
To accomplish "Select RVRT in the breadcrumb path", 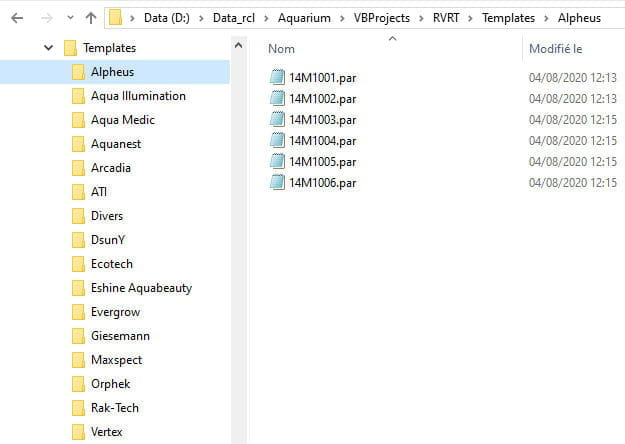I will [446, 18].
